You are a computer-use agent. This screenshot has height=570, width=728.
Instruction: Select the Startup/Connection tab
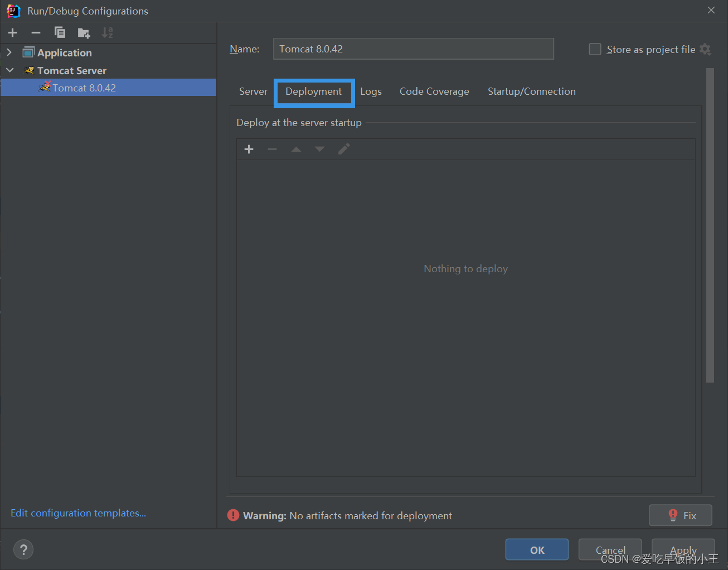[531, 91]
